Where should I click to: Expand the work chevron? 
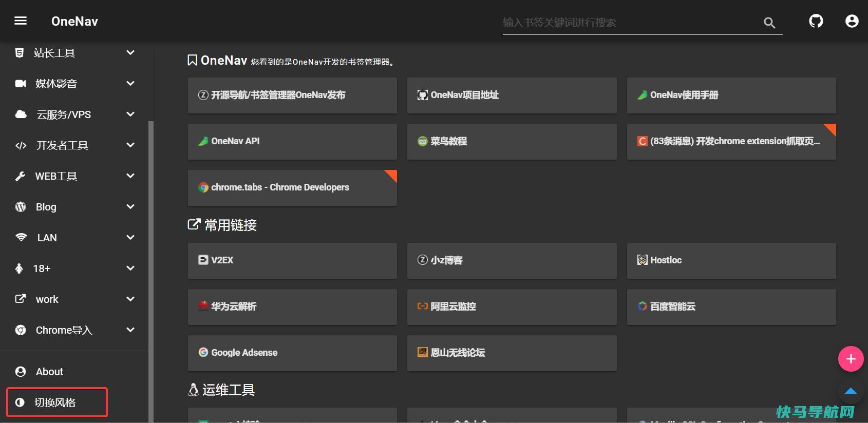(130, 299)
